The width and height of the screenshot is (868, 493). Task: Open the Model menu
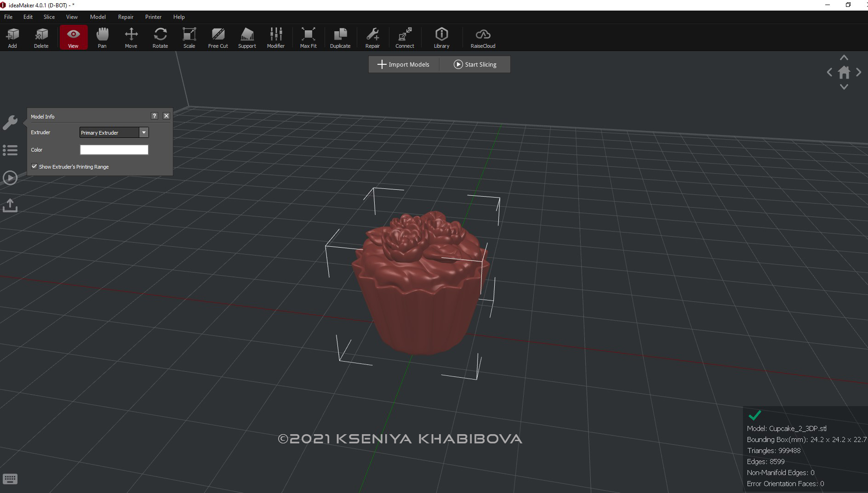tap(98, 17)
